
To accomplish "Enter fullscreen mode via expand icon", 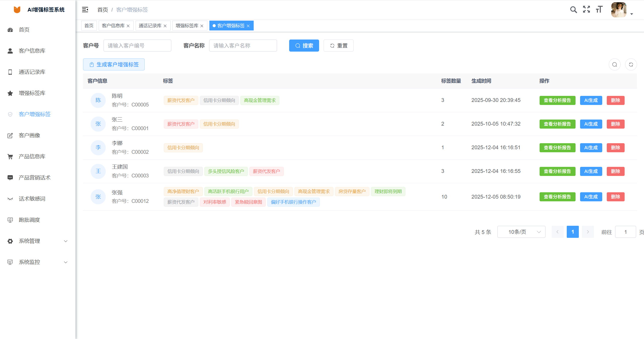I will click(x=586, y=10).
